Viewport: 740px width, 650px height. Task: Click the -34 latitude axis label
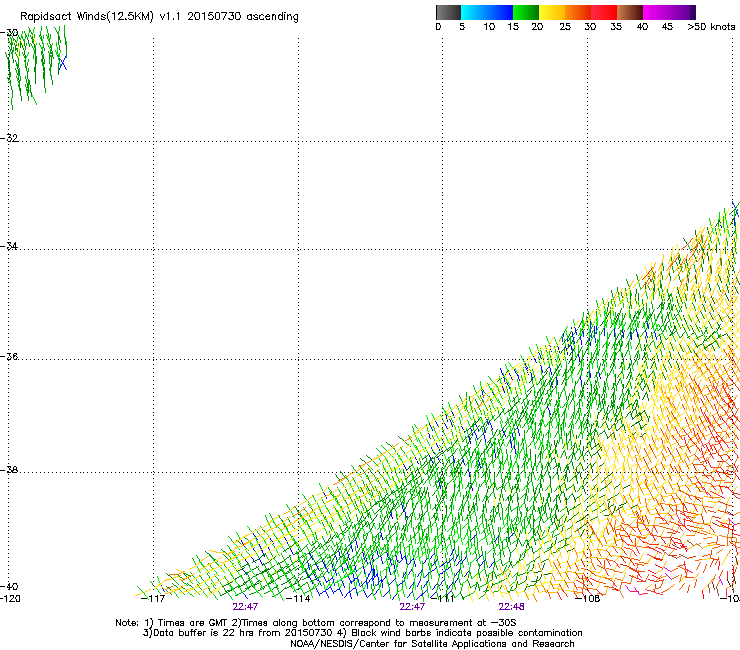(x=9, y=246)
